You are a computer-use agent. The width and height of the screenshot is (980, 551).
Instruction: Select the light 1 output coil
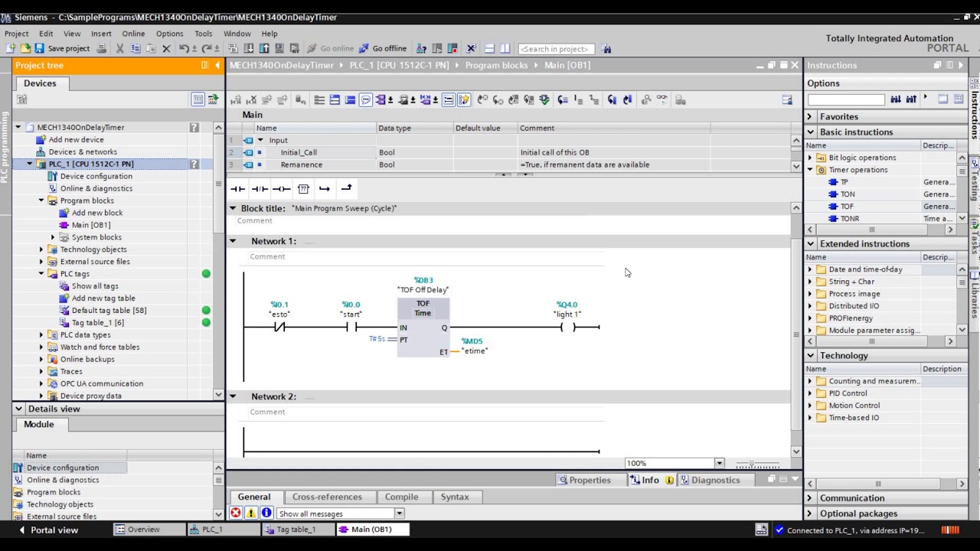click(x=567, y=328)
